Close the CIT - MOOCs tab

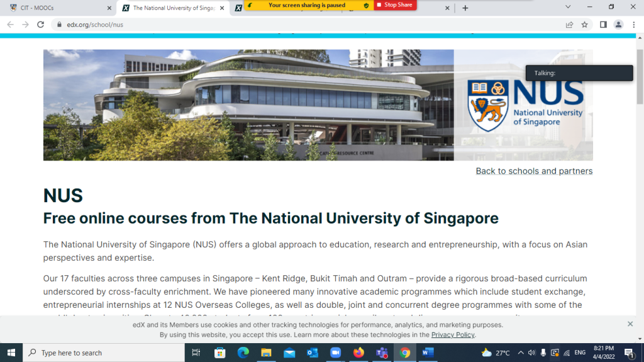coord(109,8)
